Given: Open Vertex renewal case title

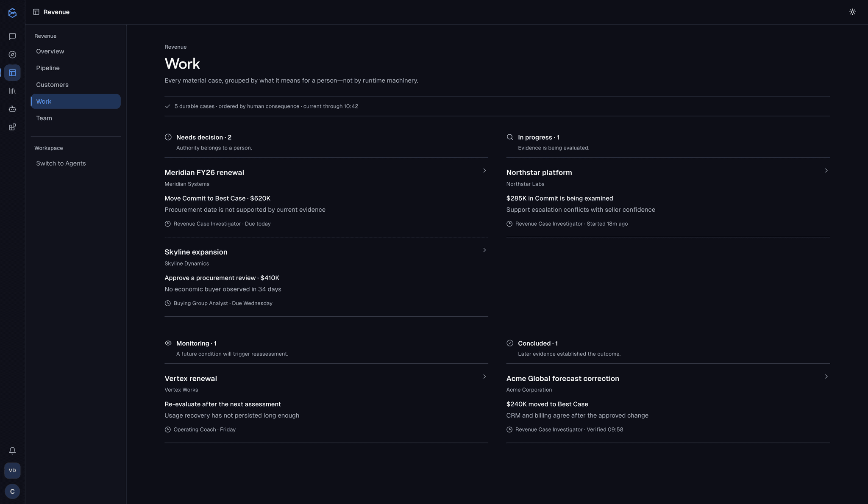Looking at the screenshot, I should click(191, 379).
